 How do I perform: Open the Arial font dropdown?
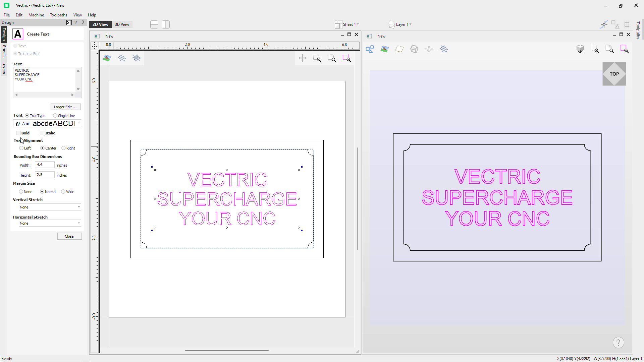point(79,124)
